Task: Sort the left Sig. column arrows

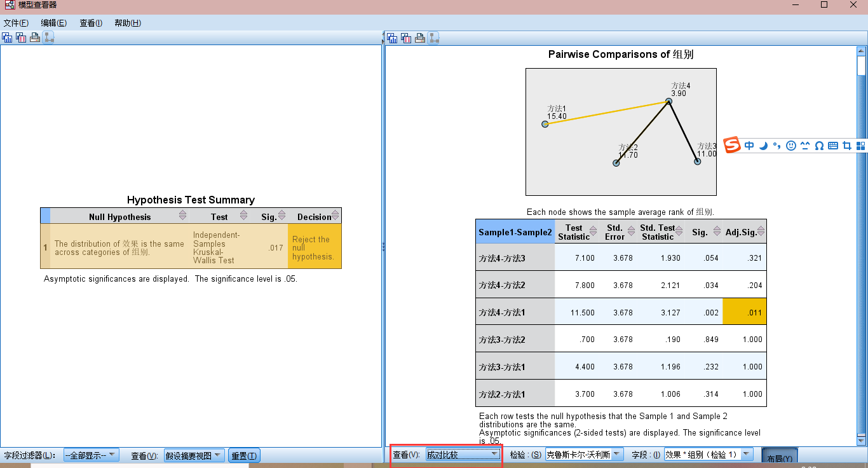Action: point(282,216)
